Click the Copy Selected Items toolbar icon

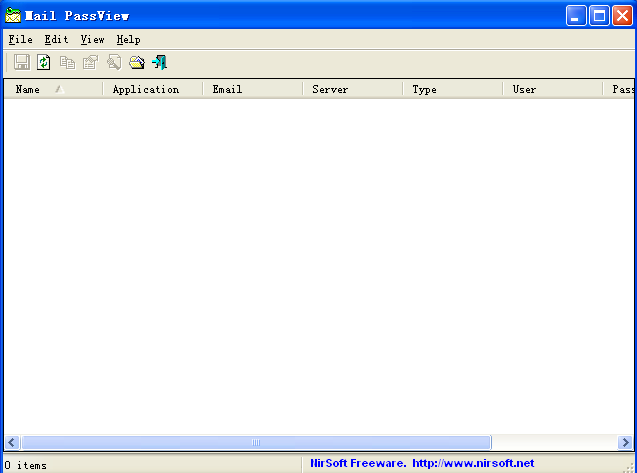pos(67,62)
